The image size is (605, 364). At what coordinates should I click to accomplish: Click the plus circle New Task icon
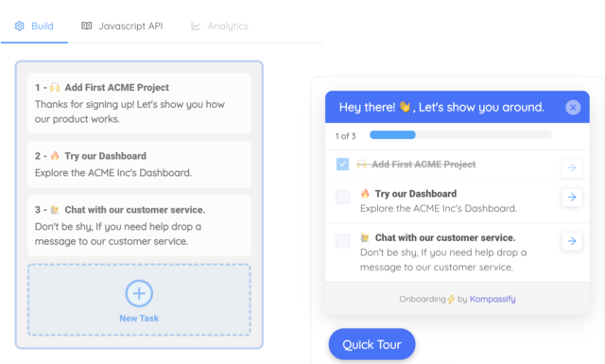pos(139,293)
